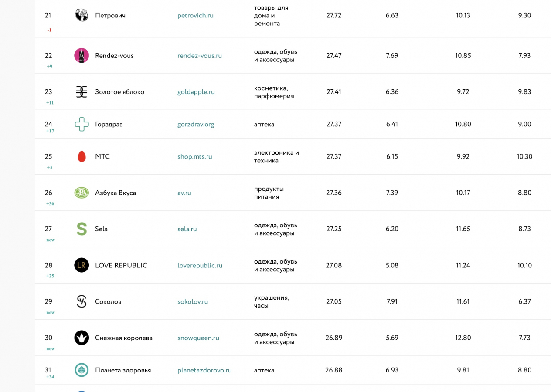Click the Планета здоровья teal logo
Screen dimensions: 551x392
click(x=82, y=370)
